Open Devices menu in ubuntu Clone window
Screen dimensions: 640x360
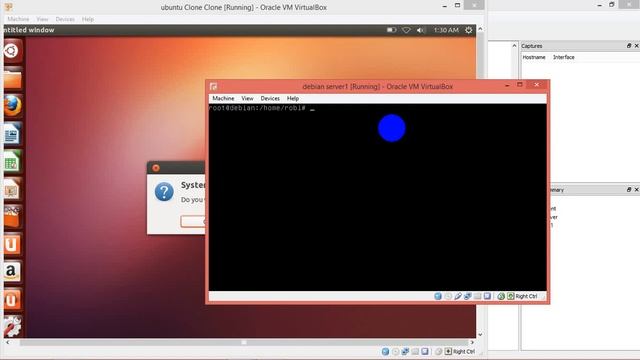pyautogui.click(x=65, y=19)
